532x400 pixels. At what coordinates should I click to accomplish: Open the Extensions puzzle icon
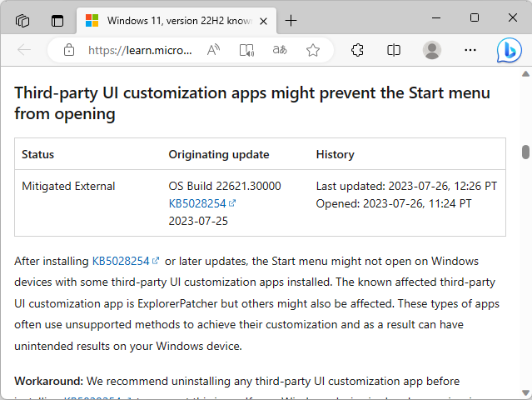click(357, 50)
